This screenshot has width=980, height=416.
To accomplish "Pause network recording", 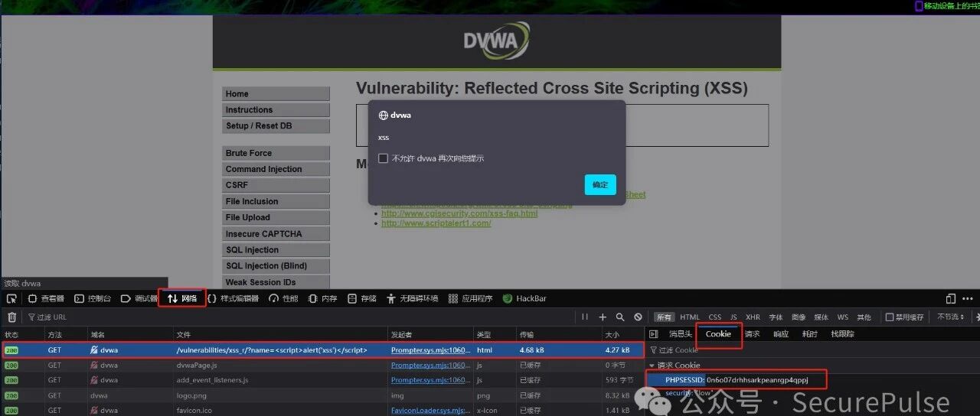I will click(x=585, y=317).
